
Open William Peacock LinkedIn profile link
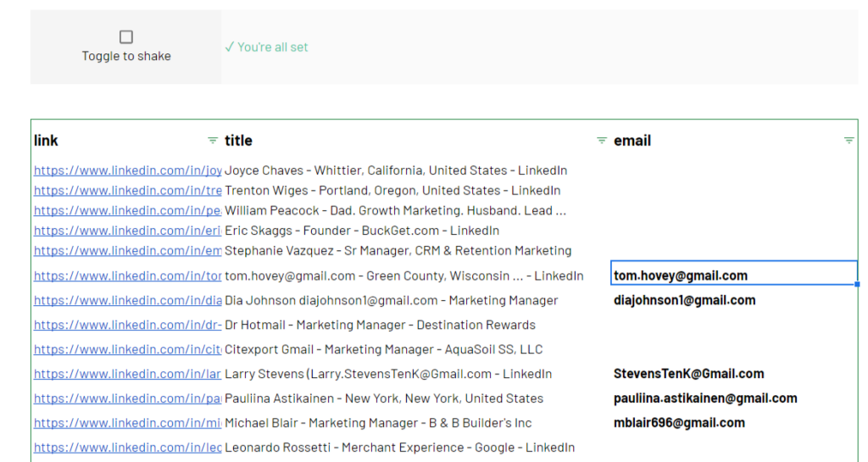128,210
